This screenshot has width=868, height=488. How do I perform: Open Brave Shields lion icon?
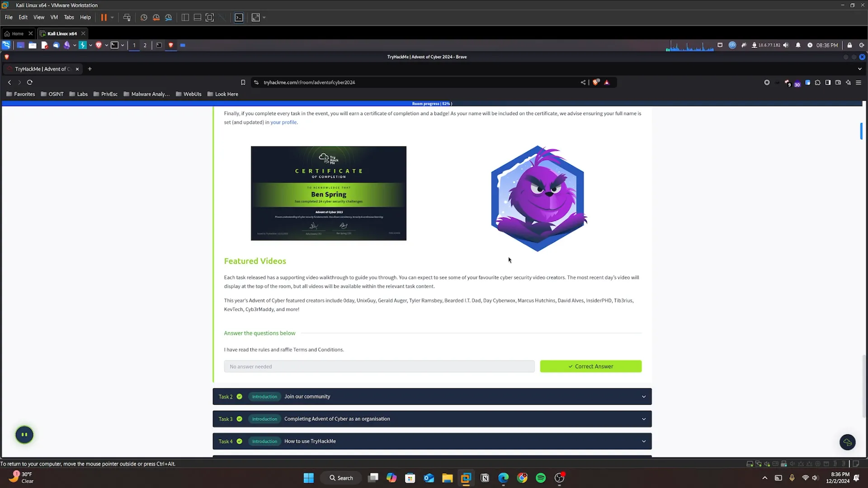596,82
